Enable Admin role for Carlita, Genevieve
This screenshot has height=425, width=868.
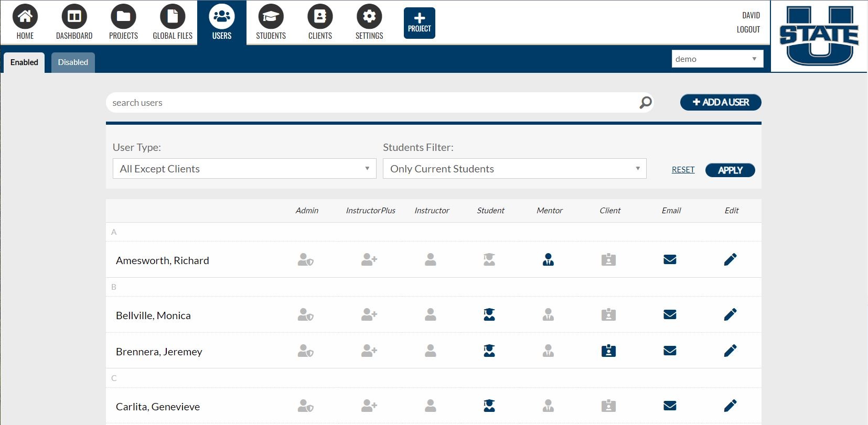[306, 406]
